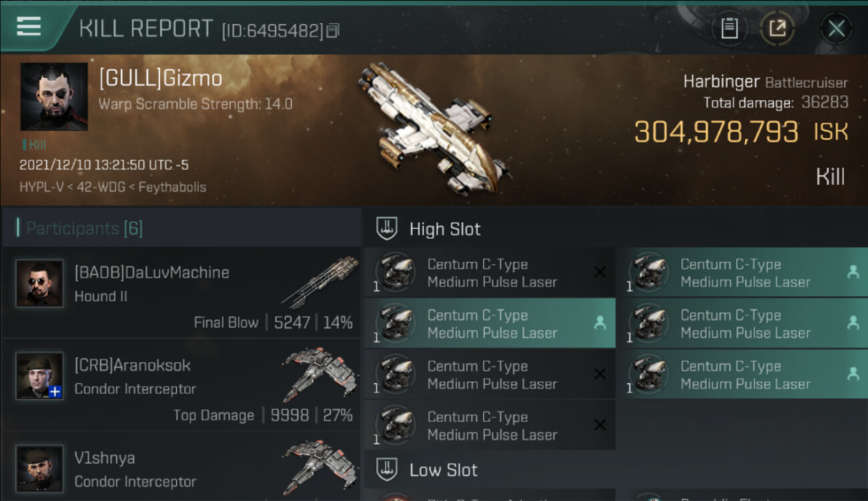
Task: Open the clipboard notes icon
Action: (729, 29)
